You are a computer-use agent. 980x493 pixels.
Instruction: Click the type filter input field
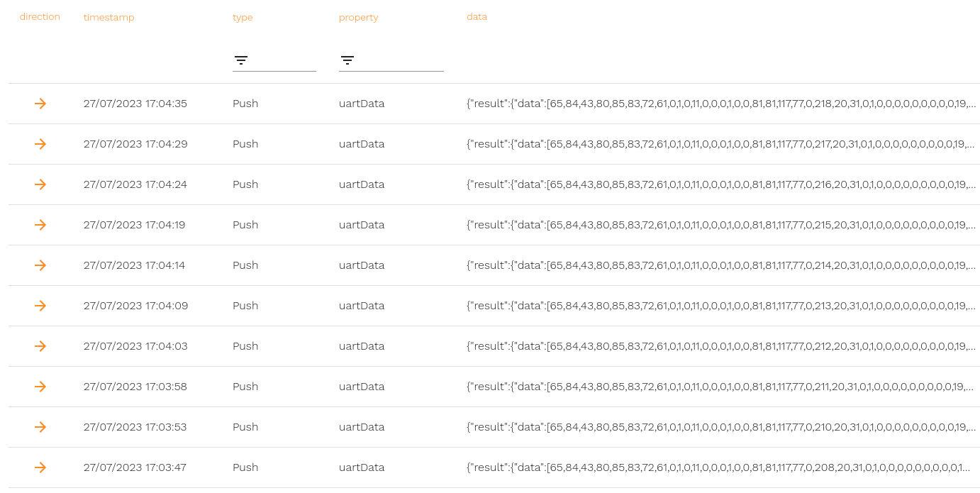[284, 61]
